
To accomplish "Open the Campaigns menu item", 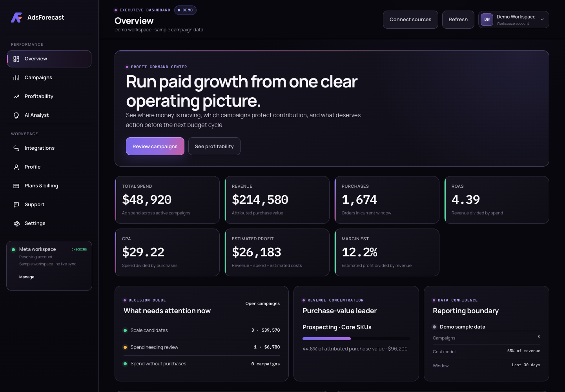I will [x=49, y=78].
